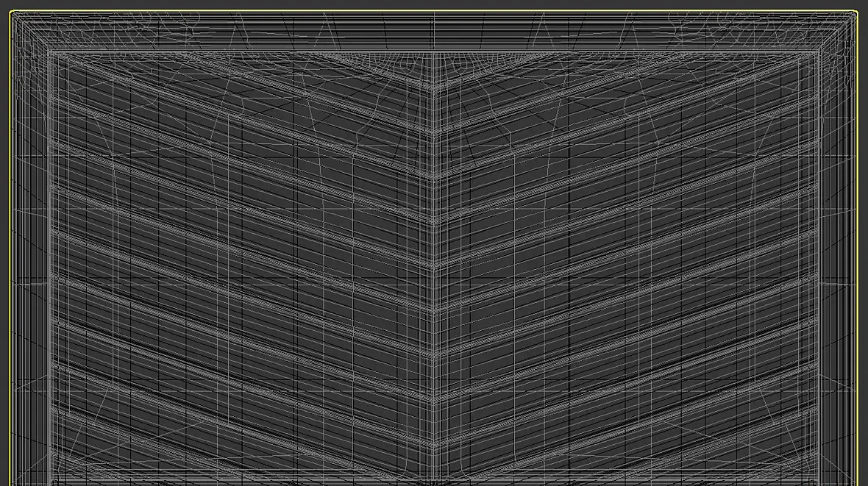
Task: Click the inner frame's top-left corner
Action: tap(51, 54)
